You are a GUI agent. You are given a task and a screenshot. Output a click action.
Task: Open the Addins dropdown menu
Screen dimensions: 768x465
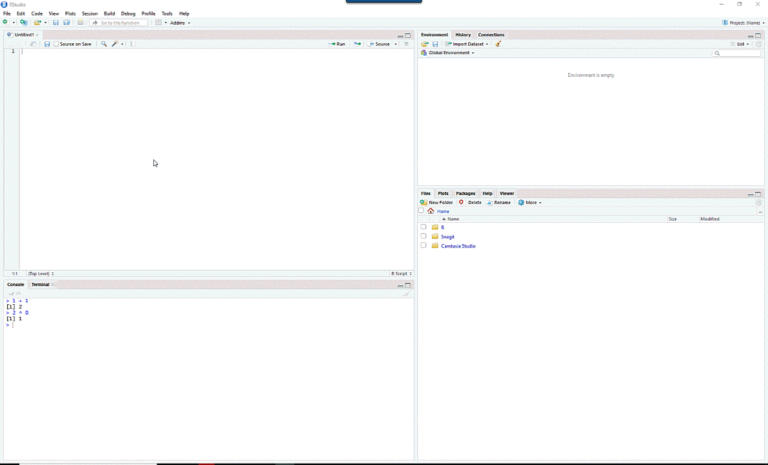(179, 22)
